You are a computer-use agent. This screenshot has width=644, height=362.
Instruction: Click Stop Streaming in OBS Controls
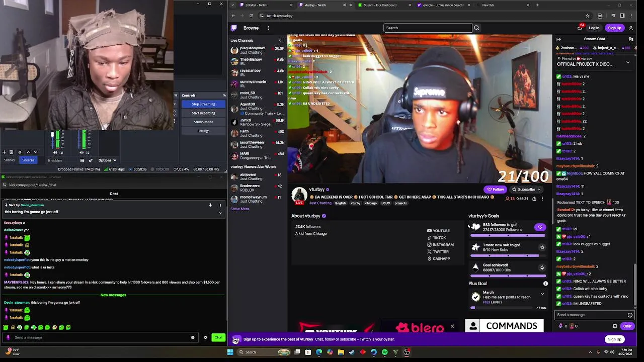click(203, 104)
